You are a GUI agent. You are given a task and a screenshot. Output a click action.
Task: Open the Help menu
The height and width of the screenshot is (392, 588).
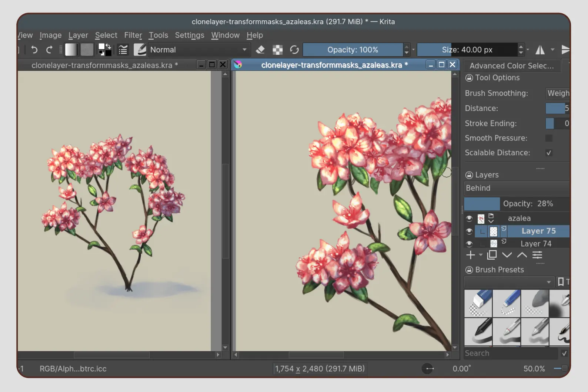click(x=255, y=35)
